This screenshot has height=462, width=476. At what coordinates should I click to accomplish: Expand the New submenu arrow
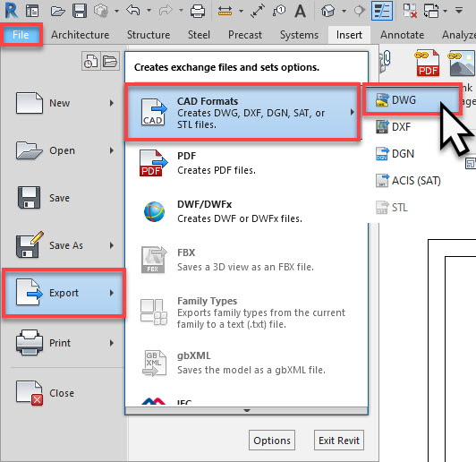coord(112,103)
